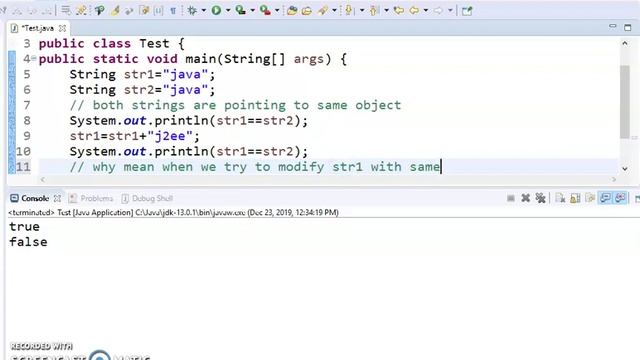Click 'public class Test' on line 3

(x=104, y=44)
